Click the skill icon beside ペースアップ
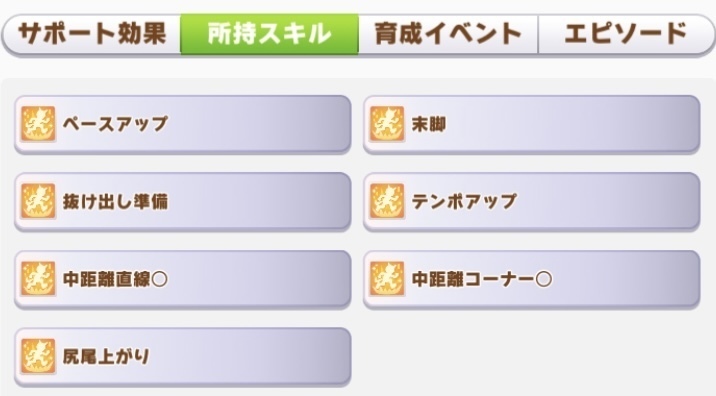This screenshot has width=716, height=396. [x=38, y=124]
